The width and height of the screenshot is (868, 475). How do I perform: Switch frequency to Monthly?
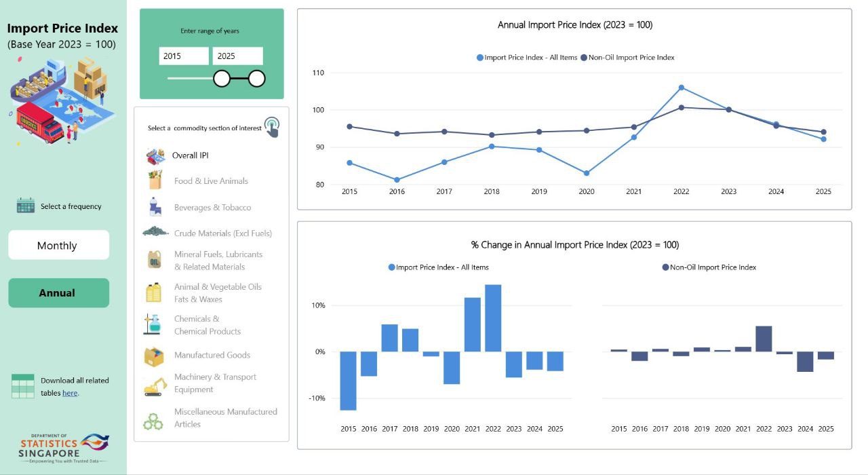point(58,246)
